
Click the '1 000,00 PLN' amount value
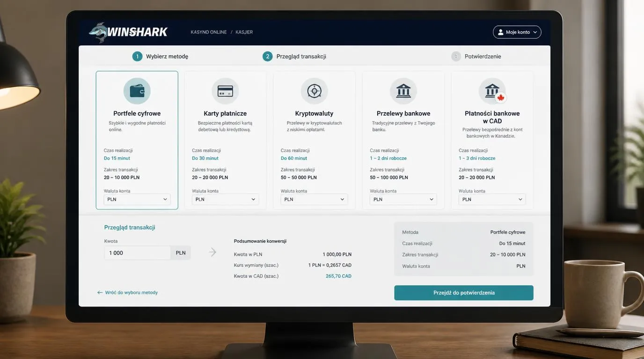point(337,255)
